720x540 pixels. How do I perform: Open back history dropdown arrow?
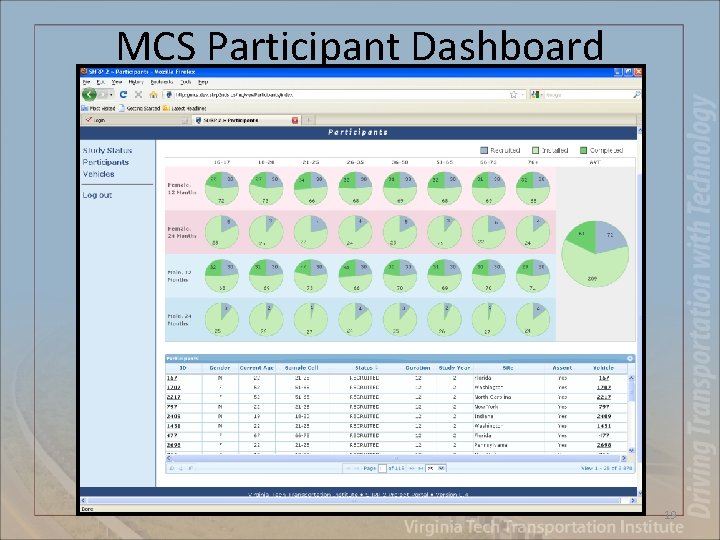point(111,95)
